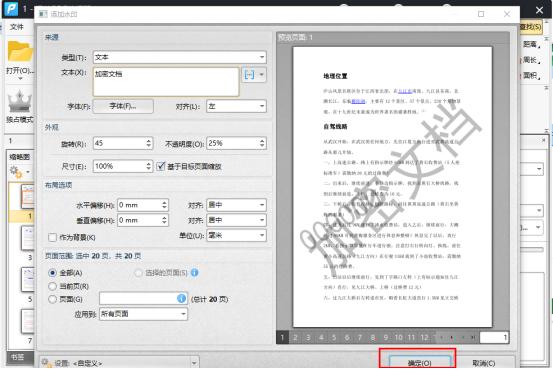Screen dimensions: 553x369
Task: Click the 添加水印 dialog title icon
Action: (x=43, y=14)
